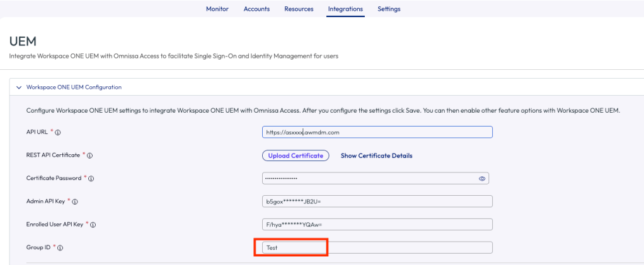Open the Certificate Password info tooltip icon

click(x=91, y=179)
